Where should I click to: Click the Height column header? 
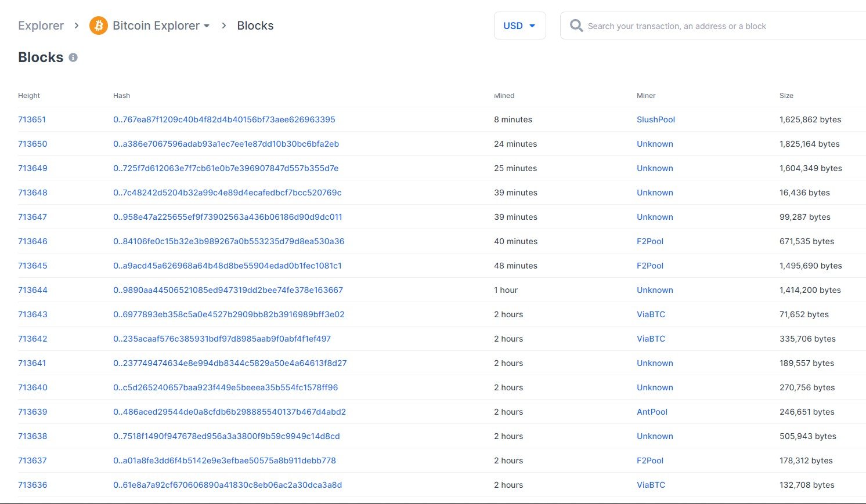pos(29,96)
